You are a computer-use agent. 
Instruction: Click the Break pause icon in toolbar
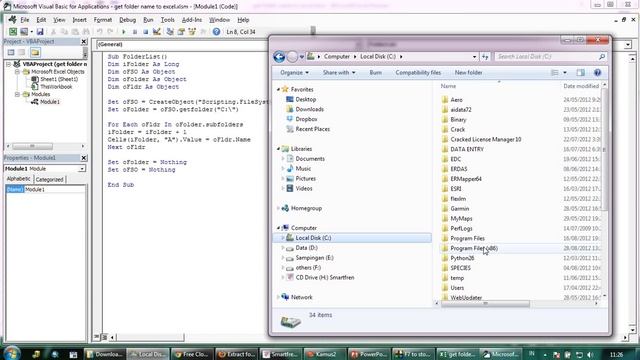point(135,31)
